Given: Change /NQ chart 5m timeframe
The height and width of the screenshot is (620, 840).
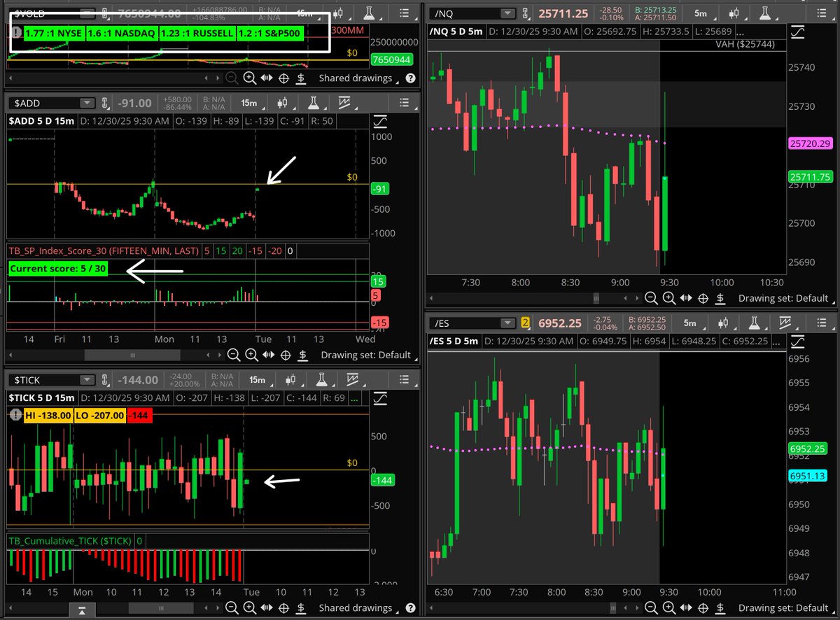Looking at the screenshot, I should pos(702,13).
